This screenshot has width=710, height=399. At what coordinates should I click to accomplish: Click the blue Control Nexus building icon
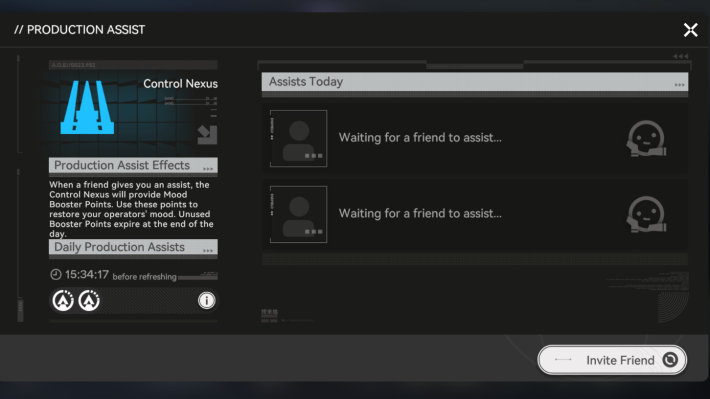[x=87, y=107]
